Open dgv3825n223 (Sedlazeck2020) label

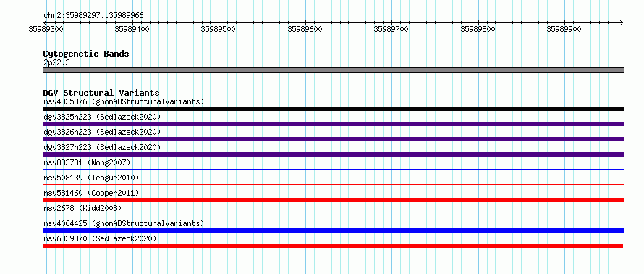coord(102,117)
